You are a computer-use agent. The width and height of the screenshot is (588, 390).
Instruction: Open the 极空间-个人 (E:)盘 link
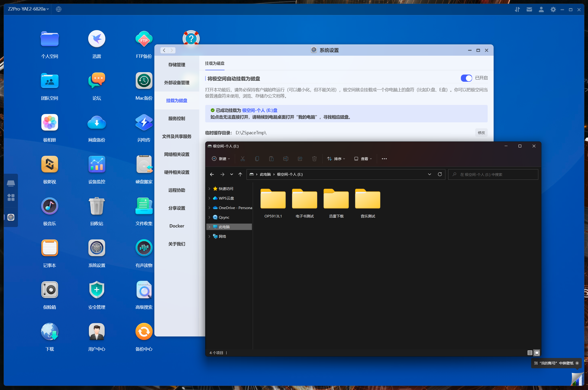(x=259, y=110)
